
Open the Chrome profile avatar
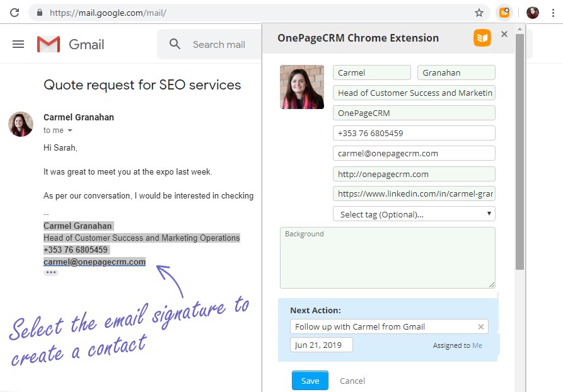(x=533, y=13)
